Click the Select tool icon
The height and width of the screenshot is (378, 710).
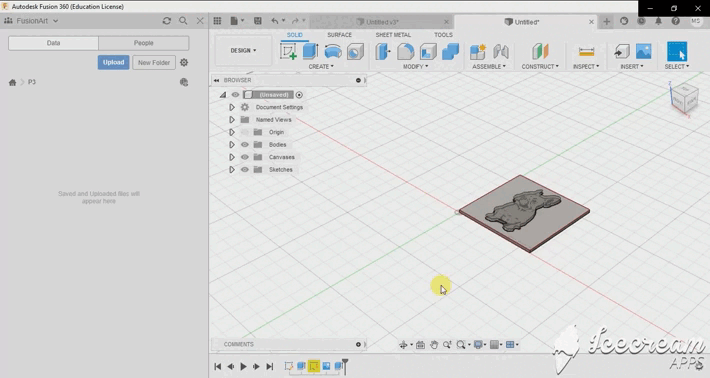(x=676, y=51)
